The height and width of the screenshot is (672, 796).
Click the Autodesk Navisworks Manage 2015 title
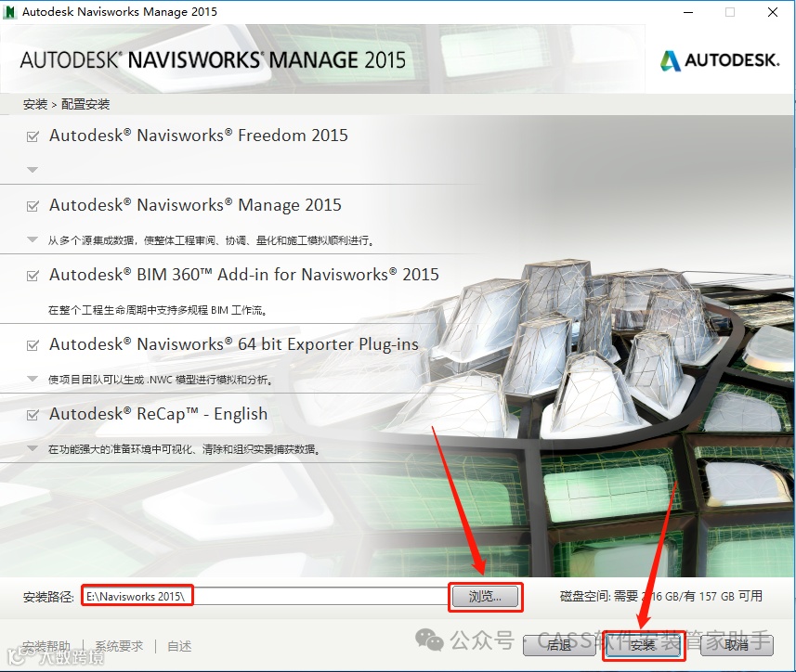195,205
